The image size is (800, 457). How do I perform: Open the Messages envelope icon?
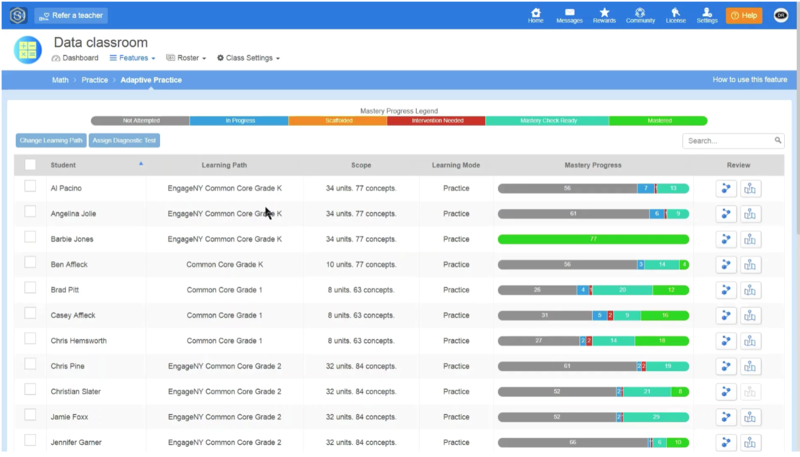click(569, 15)
